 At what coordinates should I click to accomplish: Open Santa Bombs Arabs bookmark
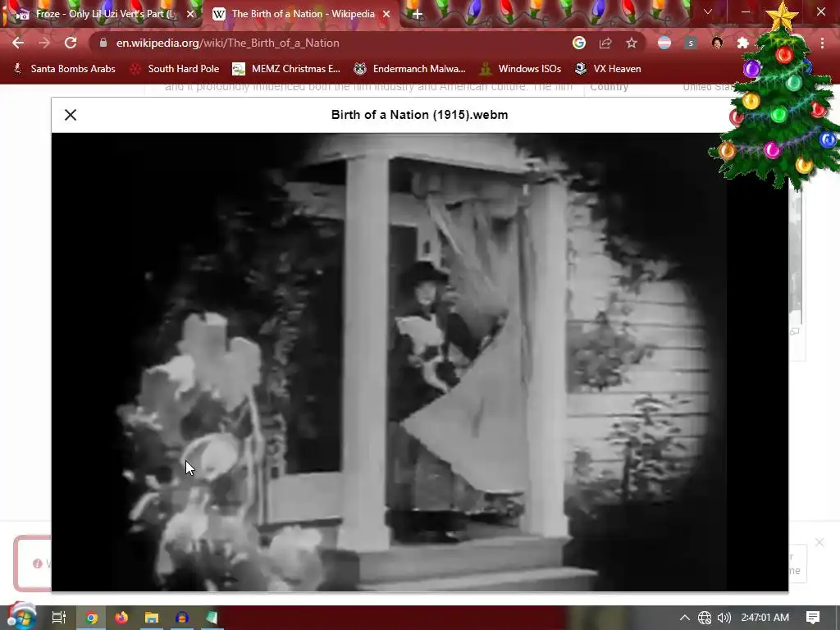coord(64,69)
